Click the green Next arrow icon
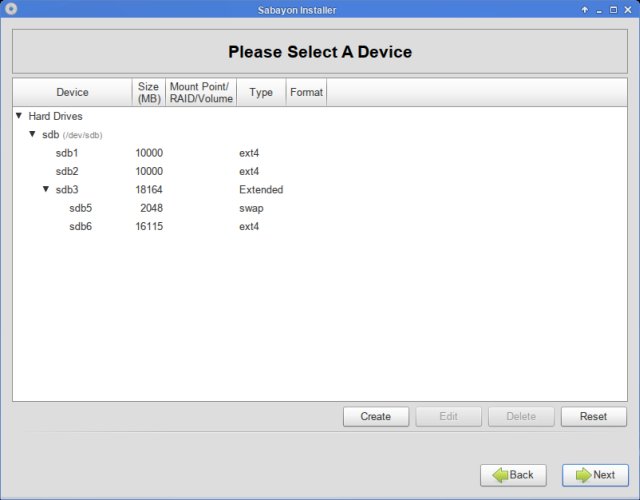Screen dimensions: 640x500 coord(583,475)
